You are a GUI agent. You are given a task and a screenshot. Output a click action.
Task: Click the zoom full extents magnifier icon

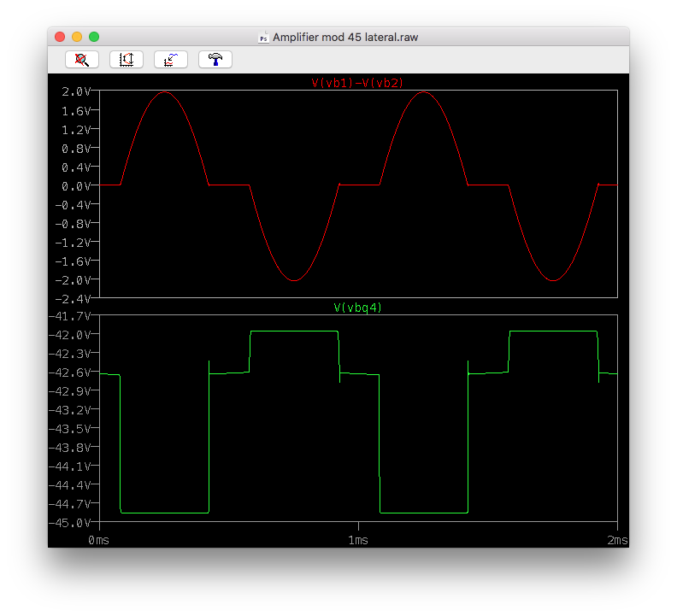[x=82, y=60]
